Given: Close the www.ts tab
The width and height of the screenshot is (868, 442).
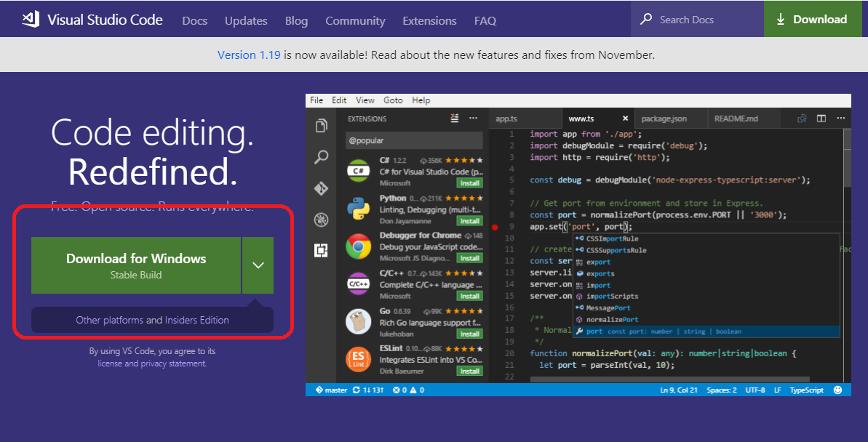Looking at the screenshot, I should coord(626,118).
